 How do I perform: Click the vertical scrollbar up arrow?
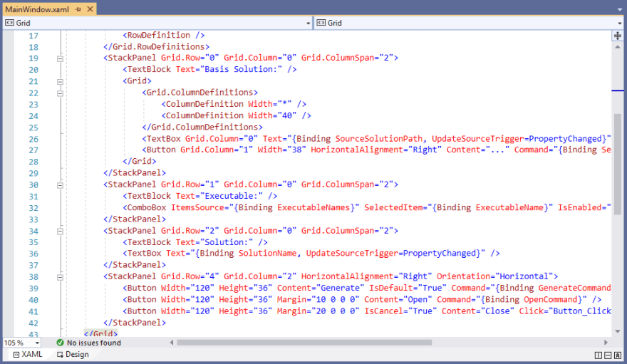point(618,47)
